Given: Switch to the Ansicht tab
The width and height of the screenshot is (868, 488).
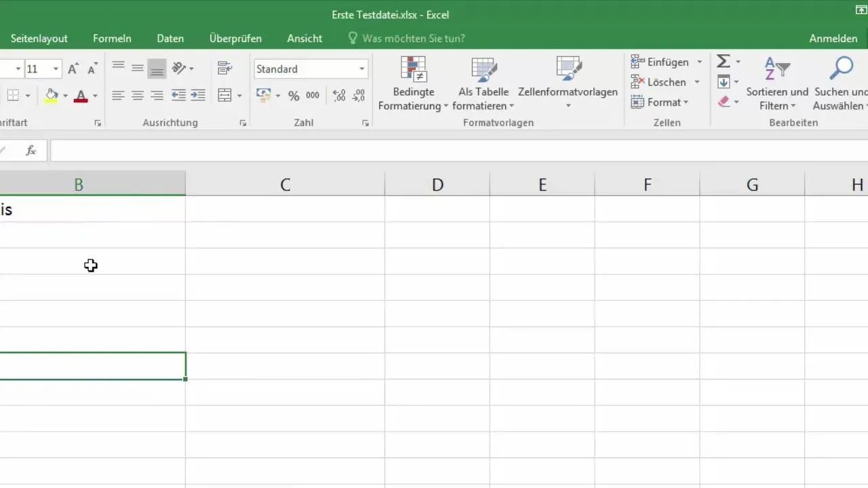Looking at the screenshot, I should (x=304, y=39).
